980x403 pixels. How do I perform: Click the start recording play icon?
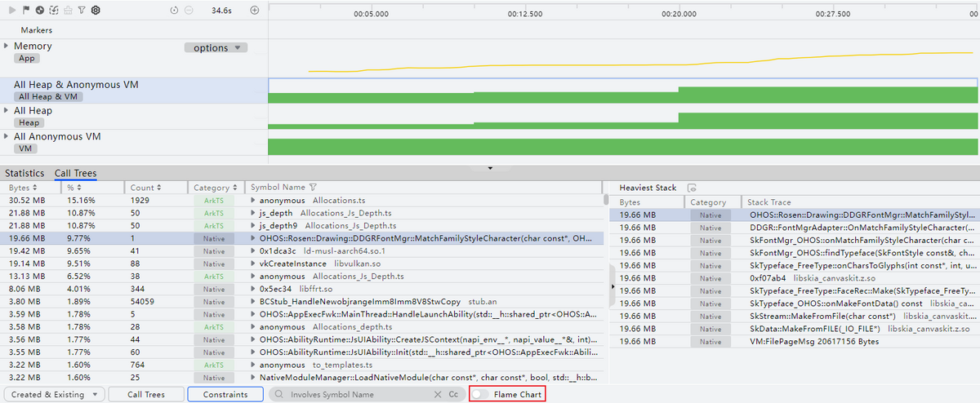pos(13,11)
